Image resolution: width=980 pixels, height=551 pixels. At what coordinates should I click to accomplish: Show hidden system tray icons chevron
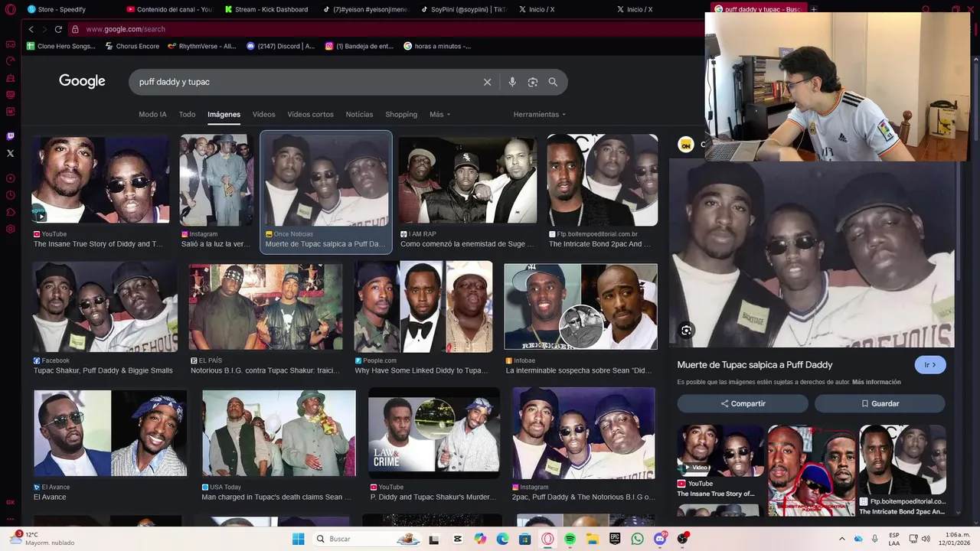[841, 539]
